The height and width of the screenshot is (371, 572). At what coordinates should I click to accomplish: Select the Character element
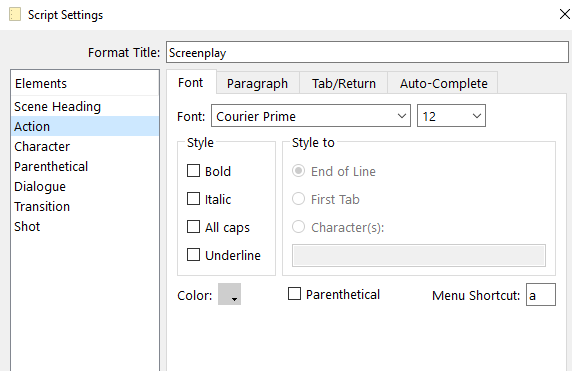click(x=85, y=146)
